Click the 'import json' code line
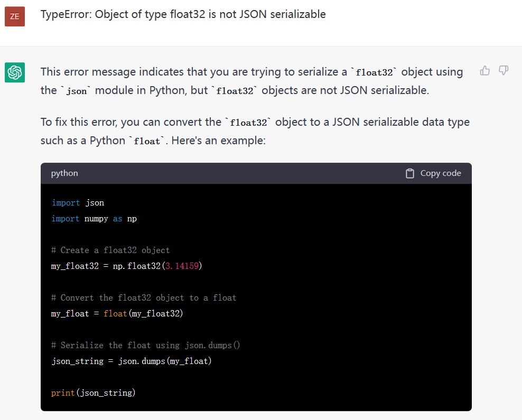 78,203
